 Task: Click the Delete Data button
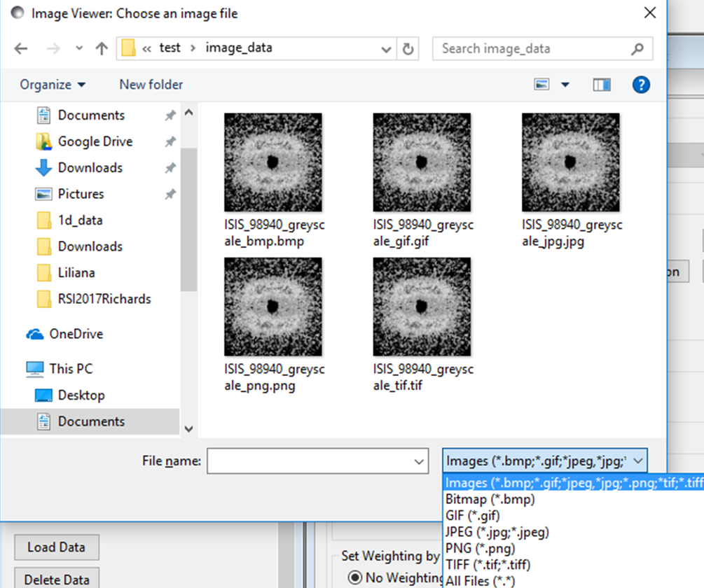coord(56,579)
